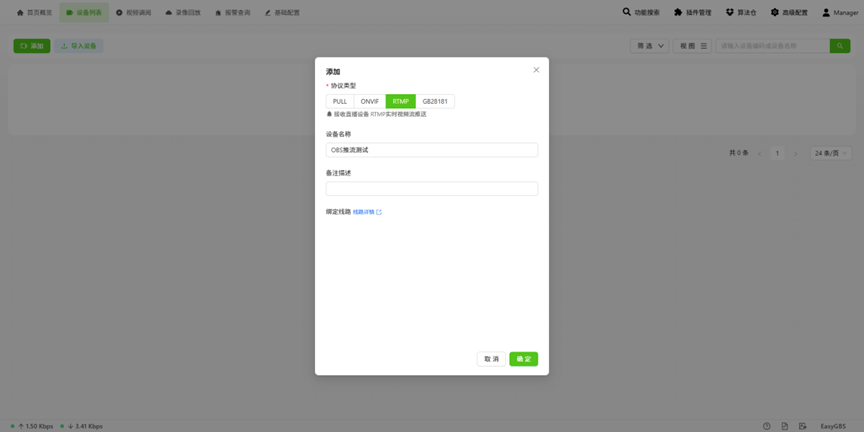Expand the 筛选 filter dropdown
Viewport: 864px width, 432px height.
coord(650,46)
